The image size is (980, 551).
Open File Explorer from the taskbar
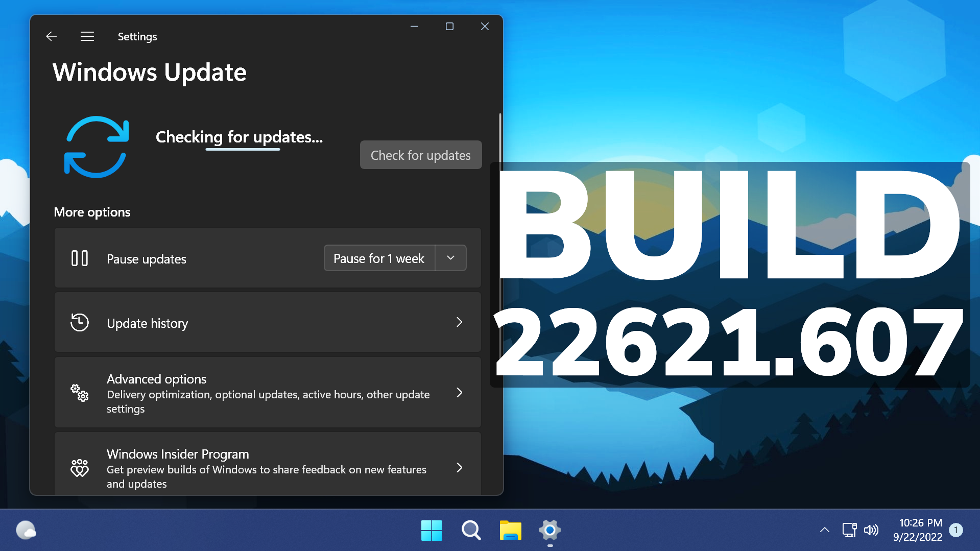[x=510, y=531]
